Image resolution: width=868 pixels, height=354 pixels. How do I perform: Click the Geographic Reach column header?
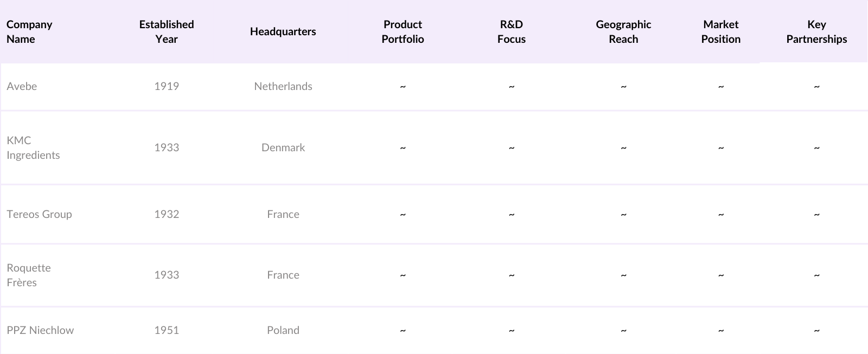click(x=623, y=31)
